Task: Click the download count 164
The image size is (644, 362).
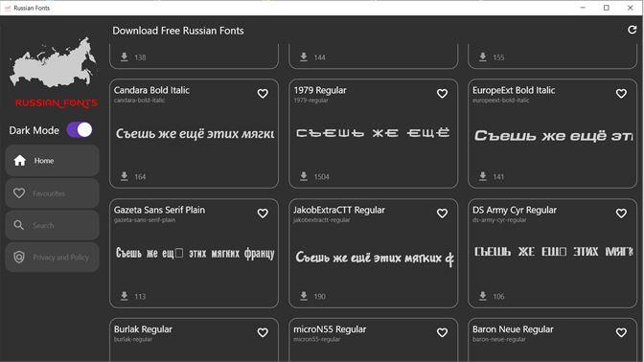Action: (140, 177)
